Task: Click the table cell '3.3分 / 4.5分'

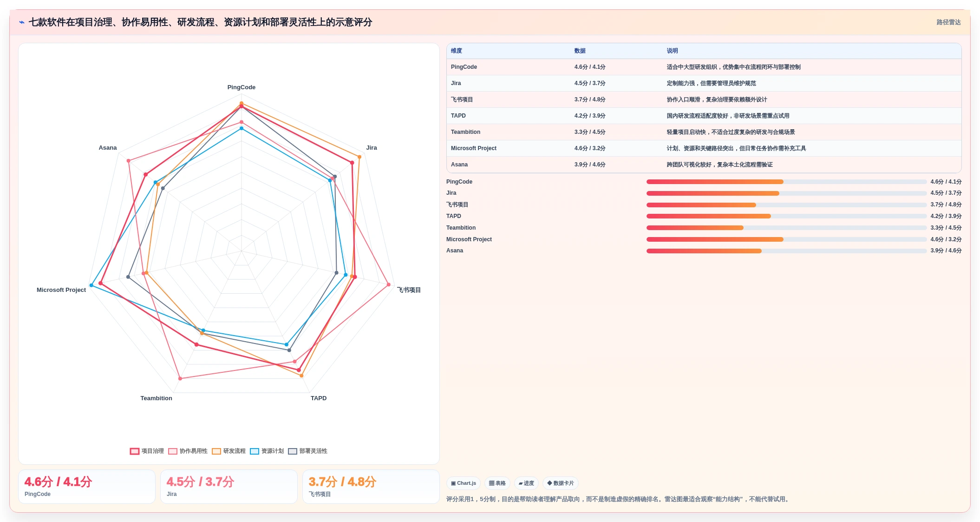Action: (x=590, y=132)
